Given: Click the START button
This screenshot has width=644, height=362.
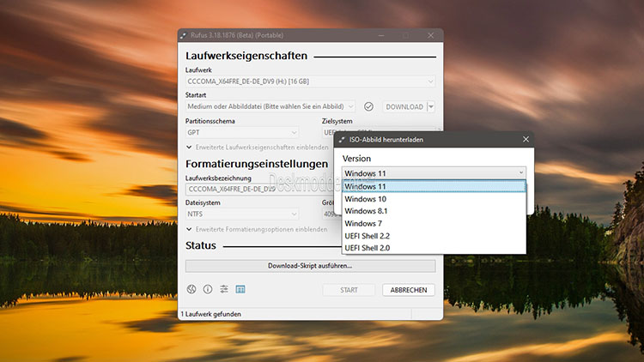Looking at the screenshot, I should (349, 290).
